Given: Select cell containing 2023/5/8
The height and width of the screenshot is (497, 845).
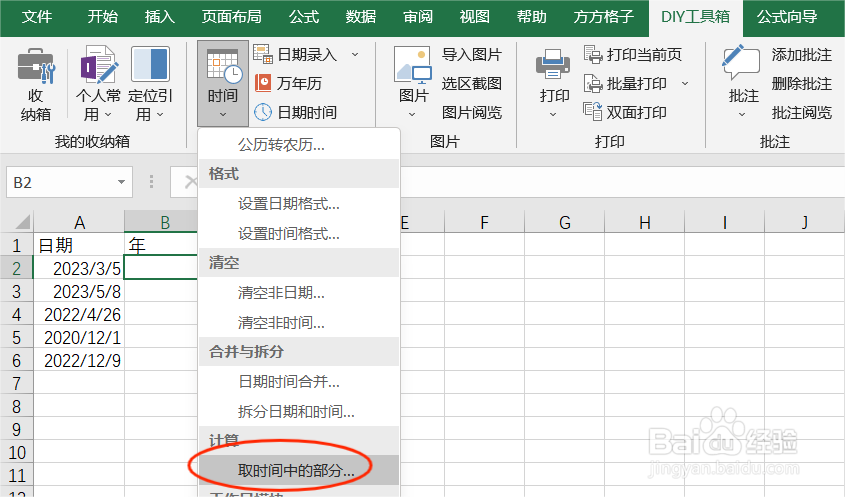Looking at the screenshot, I should point(79,291).
